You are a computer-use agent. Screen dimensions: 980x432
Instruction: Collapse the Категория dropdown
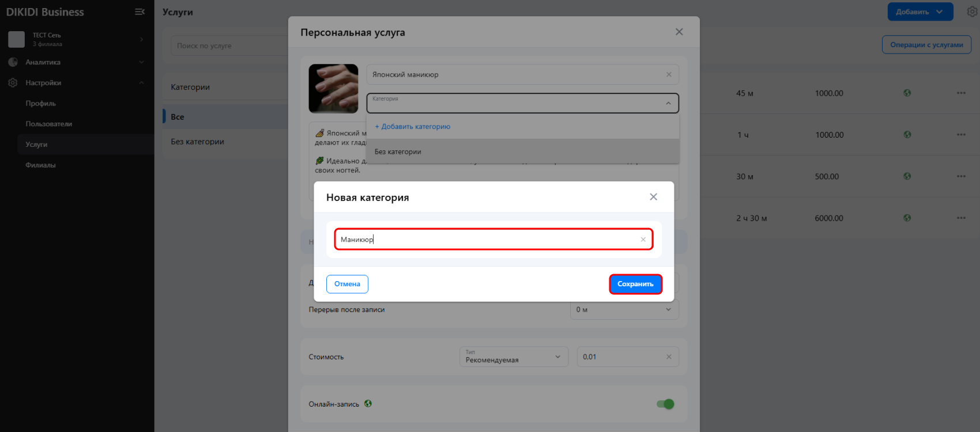point(668,104)
